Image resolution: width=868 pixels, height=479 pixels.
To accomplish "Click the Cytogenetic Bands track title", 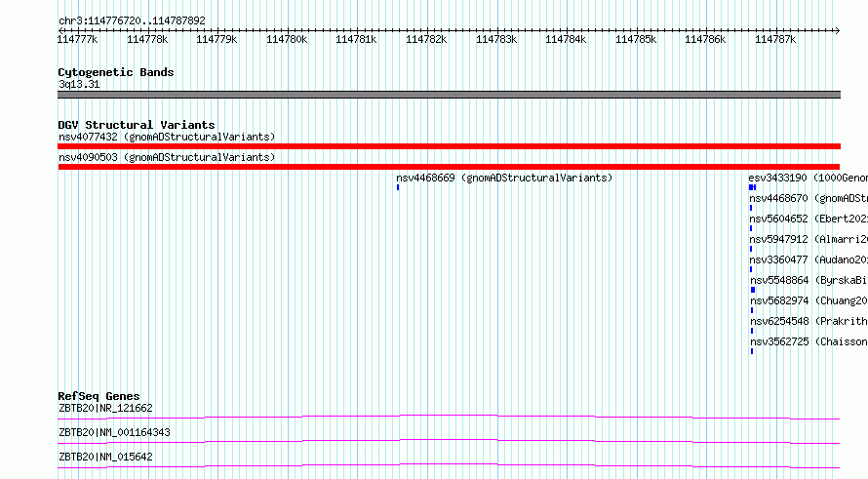I will point(116,72).
